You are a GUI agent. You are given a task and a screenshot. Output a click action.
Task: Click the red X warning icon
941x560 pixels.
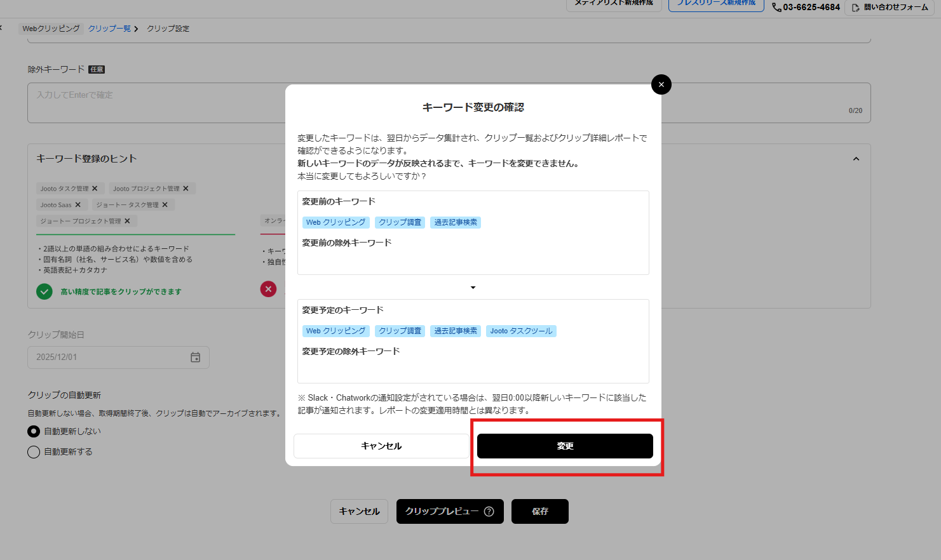pyautogui.click(x=268, y=289)
